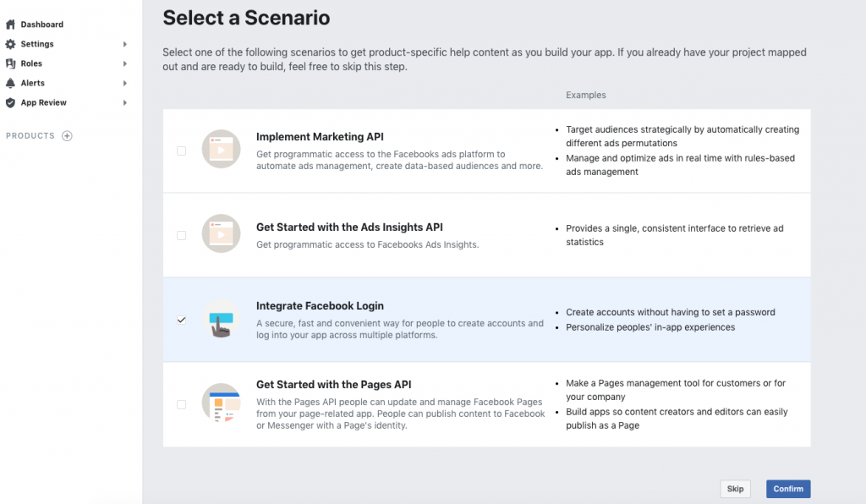Viewport: 866px width, 504px height.
Task: Click the Alerts bell icon
Action: pos(10,83)
